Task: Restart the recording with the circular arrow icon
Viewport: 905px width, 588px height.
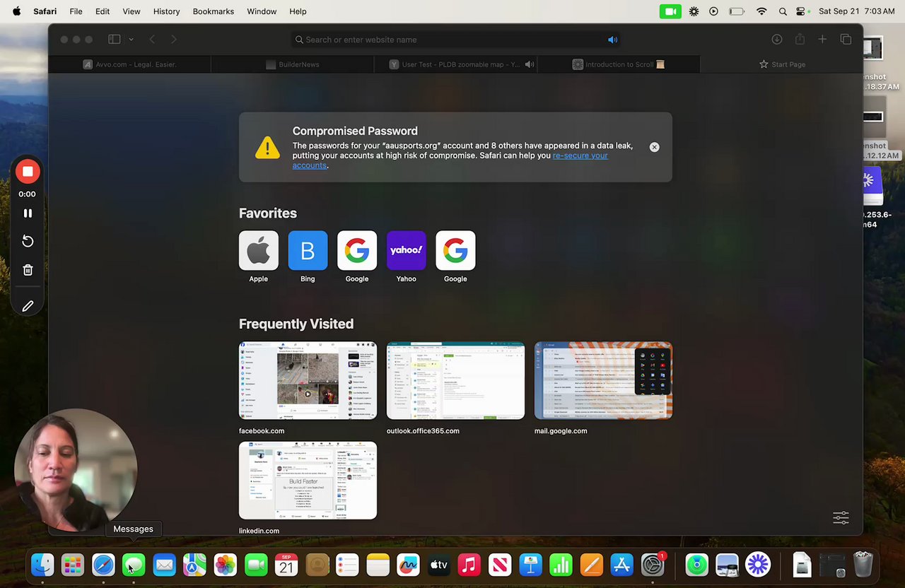Action: (x=28, y=242)
